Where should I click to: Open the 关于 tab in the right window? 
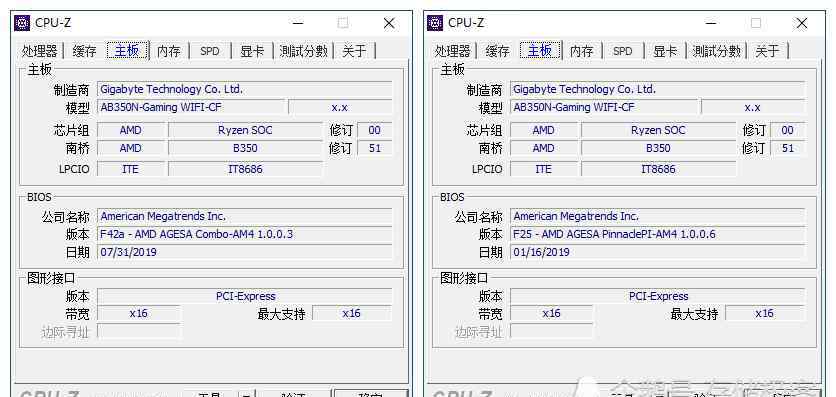coord(767,51)
